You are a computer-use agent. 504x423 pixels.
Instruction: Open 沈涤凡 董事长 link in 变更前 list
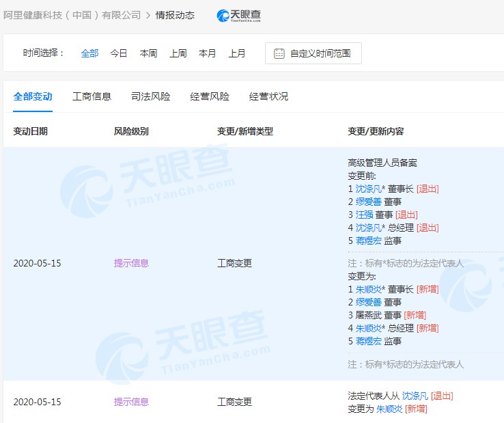(369, 189)
